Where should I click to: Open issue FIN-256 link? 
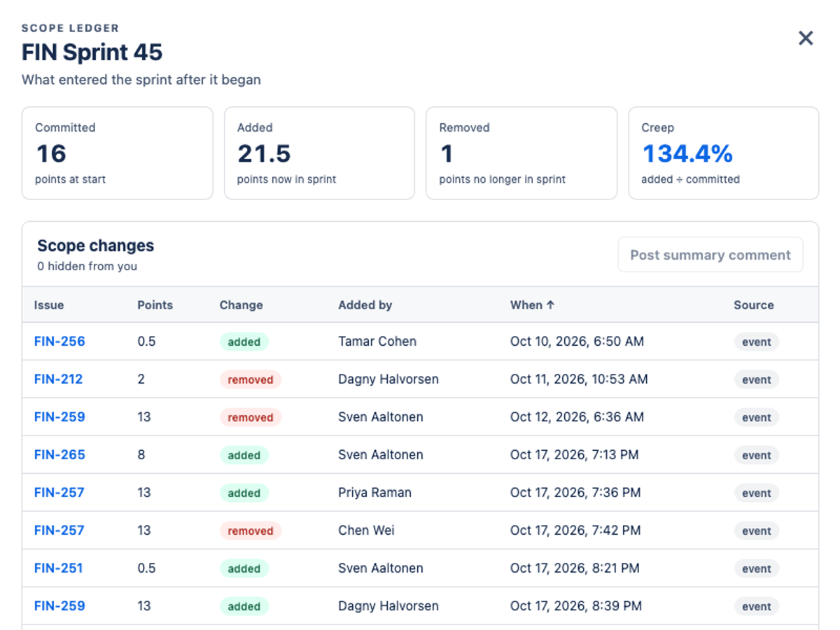59,342
